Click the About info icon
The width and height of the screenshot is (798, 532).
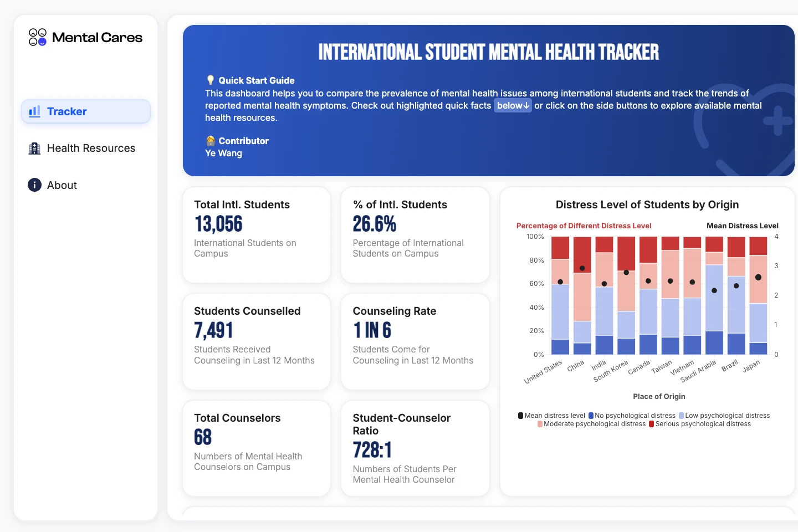click(34, 185)
